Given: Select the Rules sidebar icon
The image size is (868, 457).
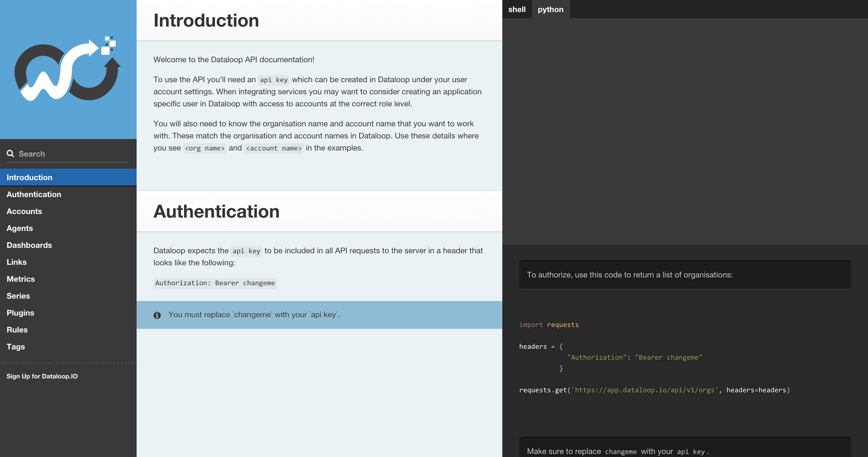Looking at the screenshot, I should pyautogui.click(x=17, y=329).
